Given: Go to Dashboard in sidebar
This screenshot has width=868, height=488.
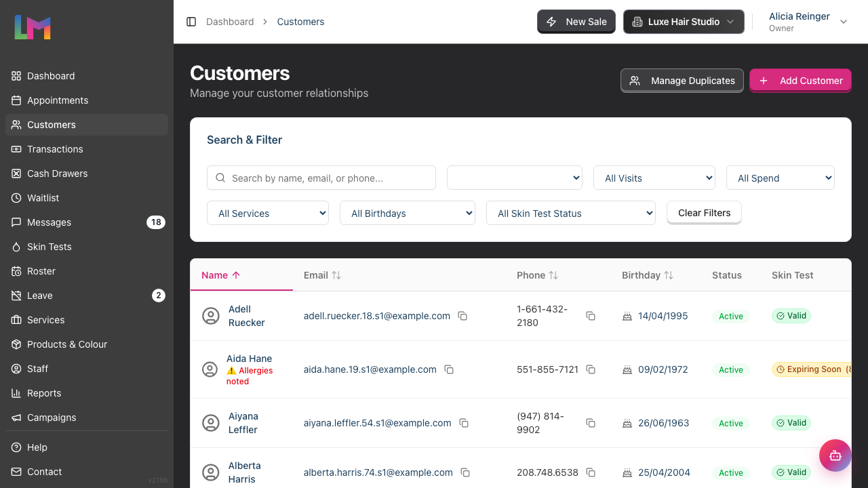Looking at the screenshot, I should 87,76.
